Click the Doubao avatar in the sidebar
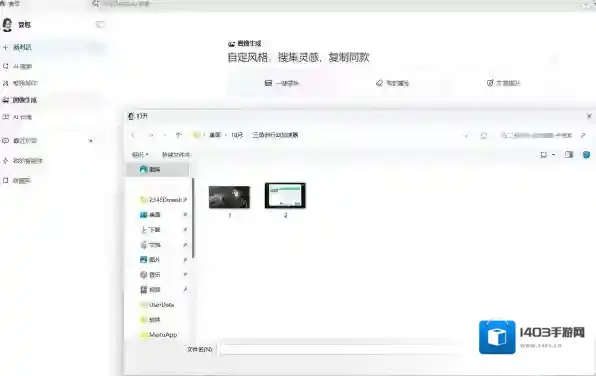This screenshot has height=376, width=596. point(7,25)
